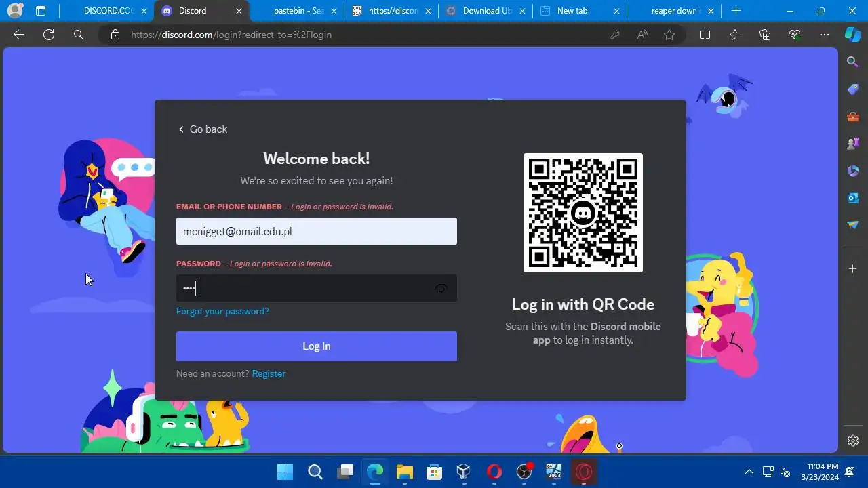The image size is (868, 488).
Task: Click the Read aloud icon
Action: [642, 35]
